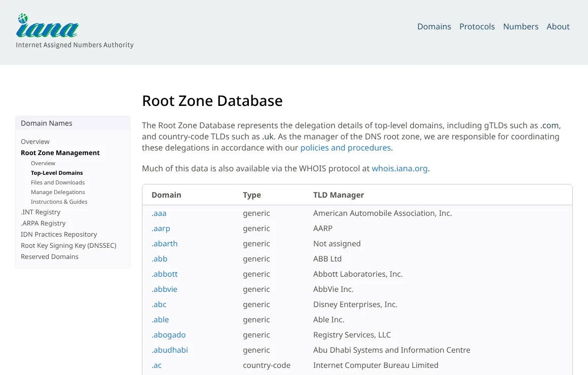The height and width of the screenshot is (375, 588).
Task: Open the .abudhabi domain link
Action: 169,350
